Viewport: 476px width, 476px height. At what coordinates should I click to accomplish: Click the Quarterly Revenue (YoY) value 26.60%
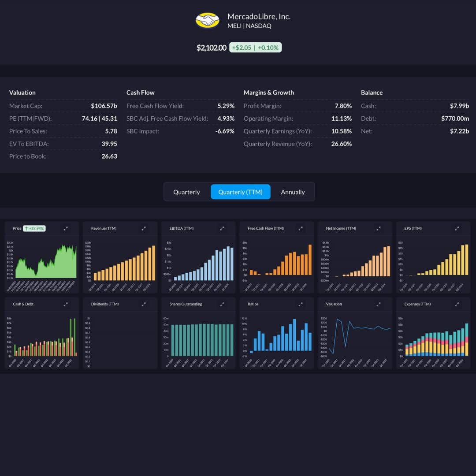[x=342, y=144]
